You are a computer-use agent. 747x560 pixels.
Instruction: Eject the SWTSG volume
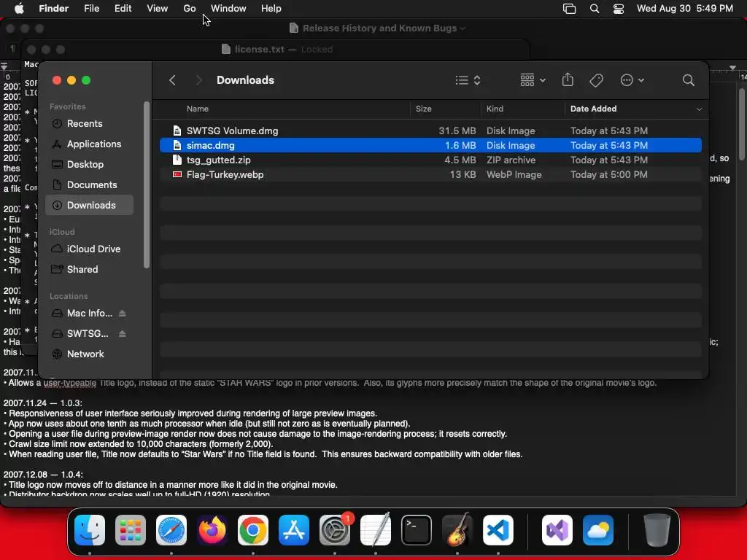[x=123, y=334]
